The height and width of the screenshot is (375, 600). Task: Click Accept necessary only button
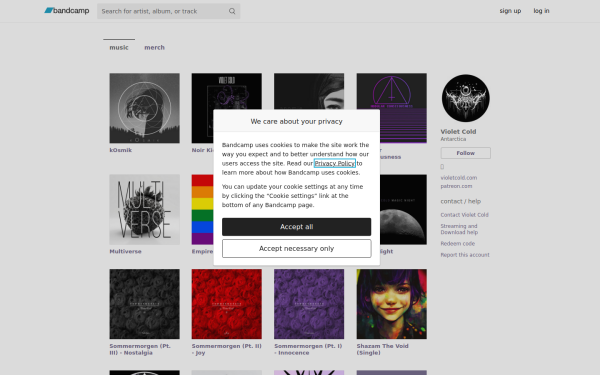[296, 249]
